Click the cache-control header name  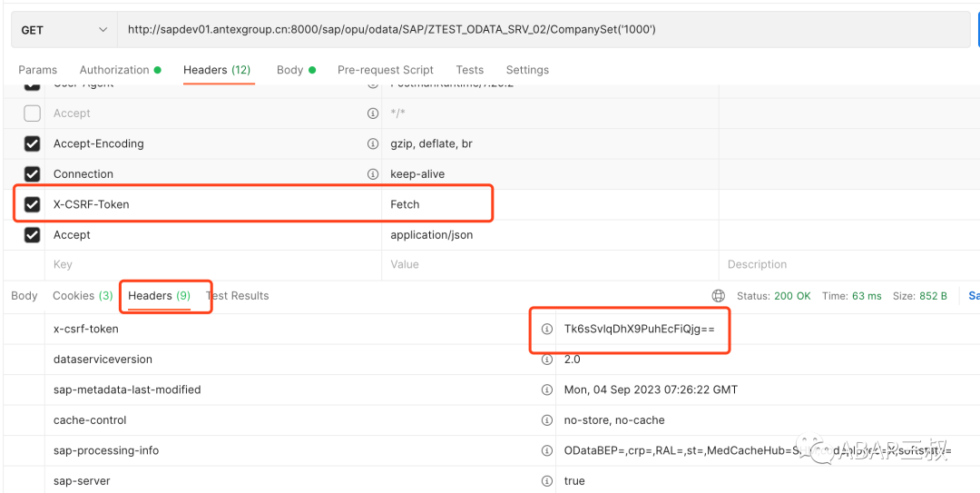90,420
